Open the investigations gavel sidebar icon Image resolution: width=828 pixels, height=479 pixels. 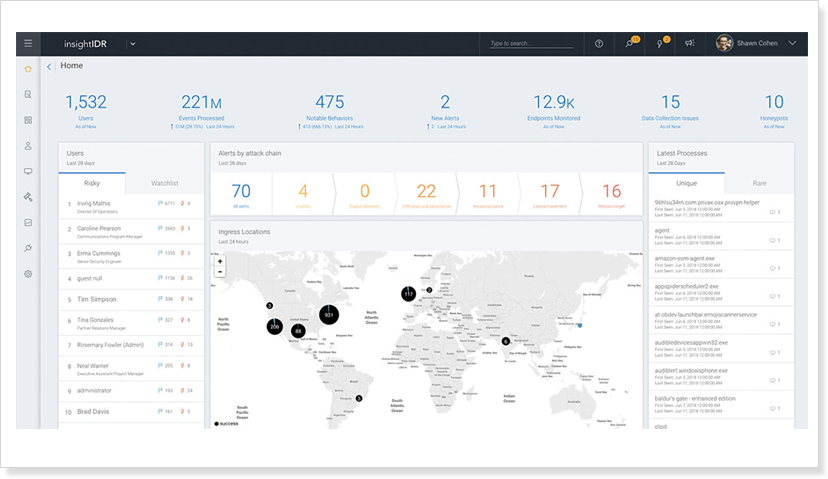[28, 197]
